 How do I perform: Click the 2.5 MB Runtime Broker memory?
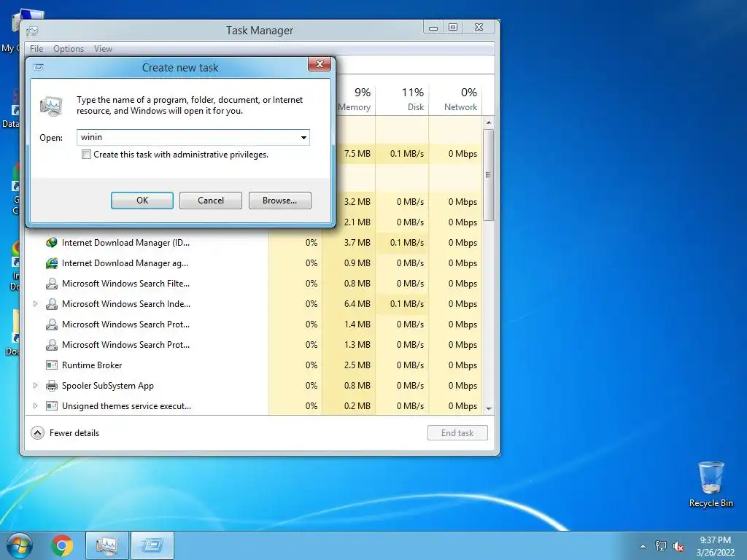pos(357,365)
